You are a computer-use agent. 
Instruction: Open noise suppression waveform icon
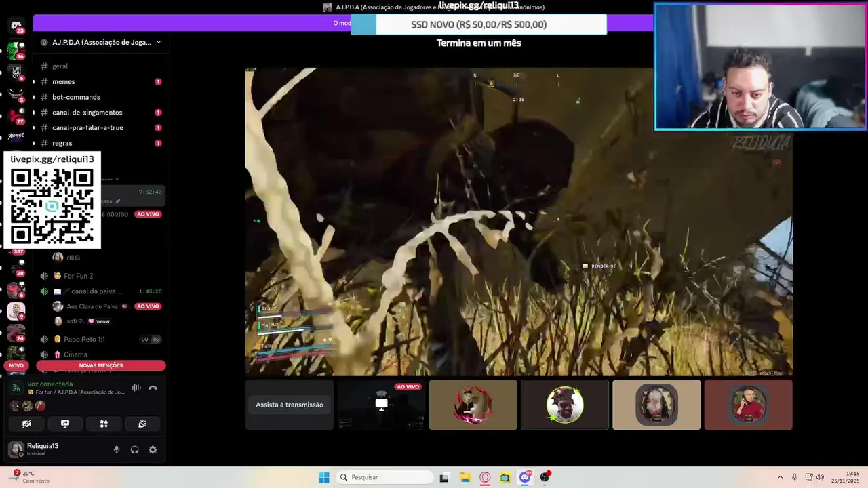pos(136,388)
